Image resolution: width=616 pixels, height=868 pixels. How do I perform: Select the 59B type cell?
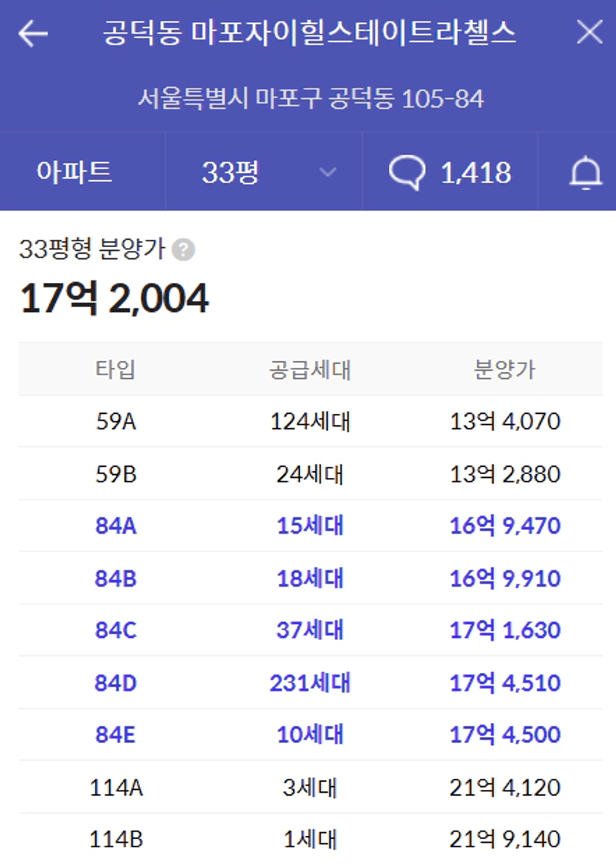(x=115, y=474)
